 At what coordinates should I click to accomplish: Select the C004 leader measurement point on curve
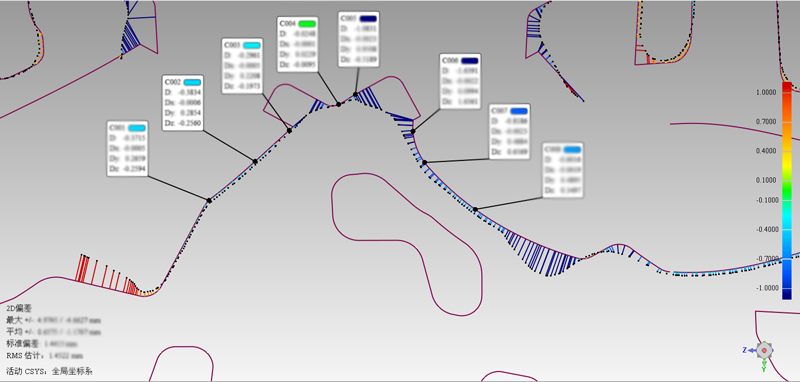[338, 105]
